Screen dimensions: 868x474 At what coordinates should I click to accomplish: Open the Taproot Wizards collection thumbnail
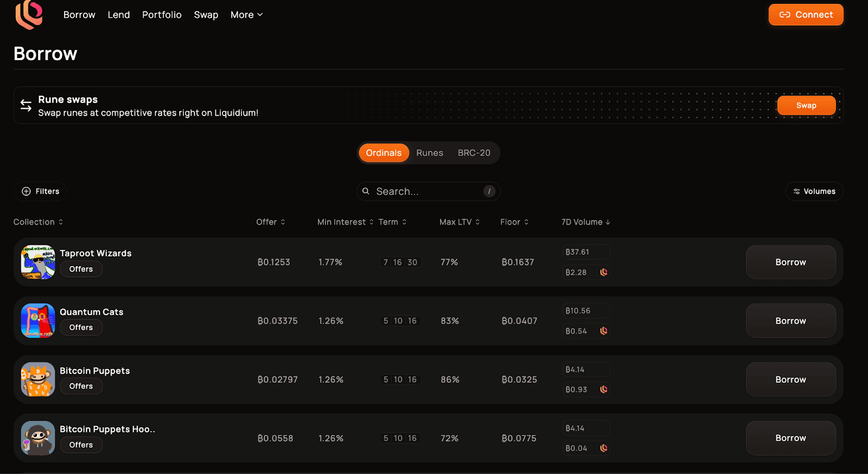pyautogui.click(x=38, y=262)
